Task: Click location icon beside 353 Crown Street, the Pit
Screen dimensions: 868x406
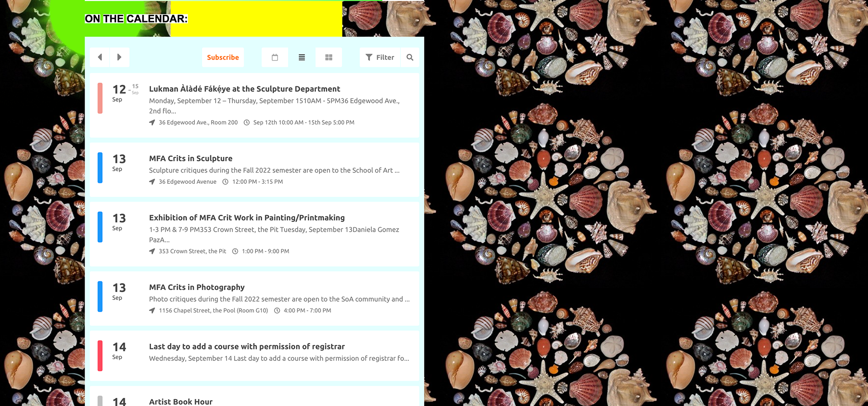Action: tap(152, 251)
